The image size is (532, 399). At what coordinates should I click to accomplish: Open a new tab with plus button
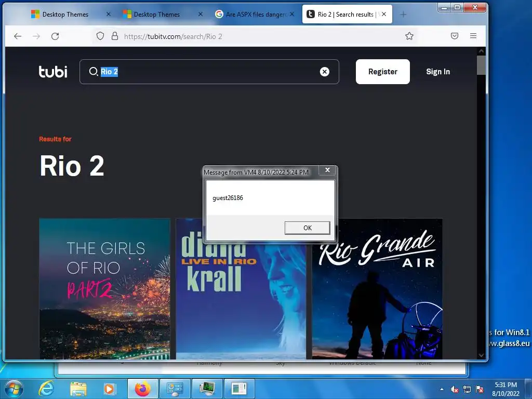tap(403, 14)
